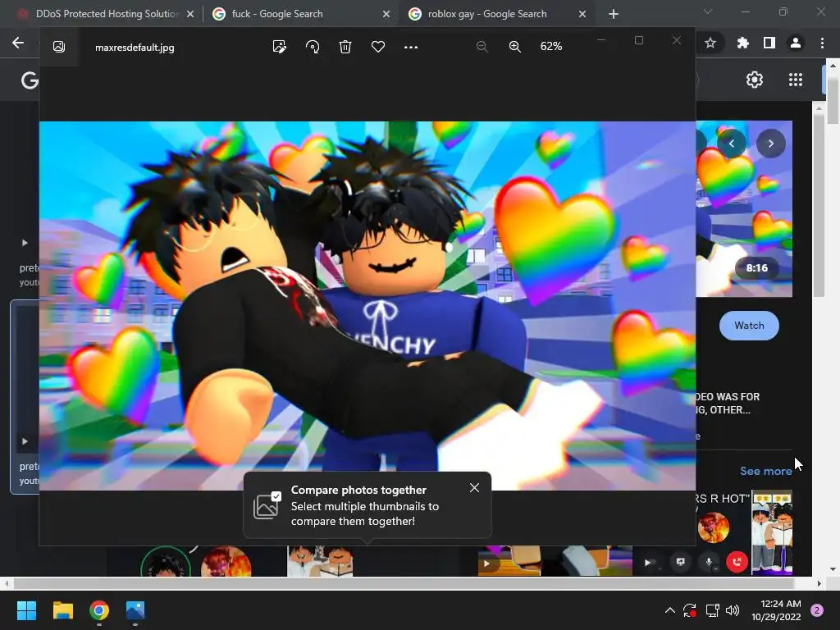Close the fuck - Google Search tab

click(x=386, y=15)
